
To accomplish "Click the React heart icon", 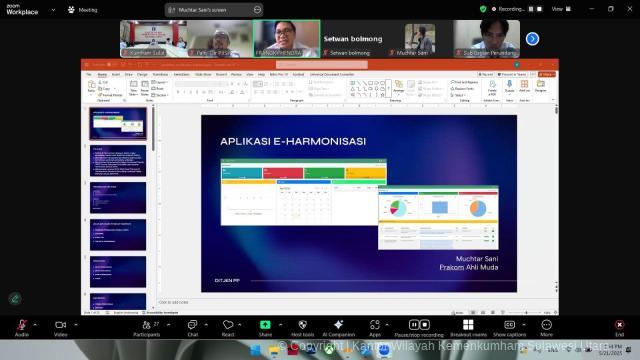I will click(228, 325).
